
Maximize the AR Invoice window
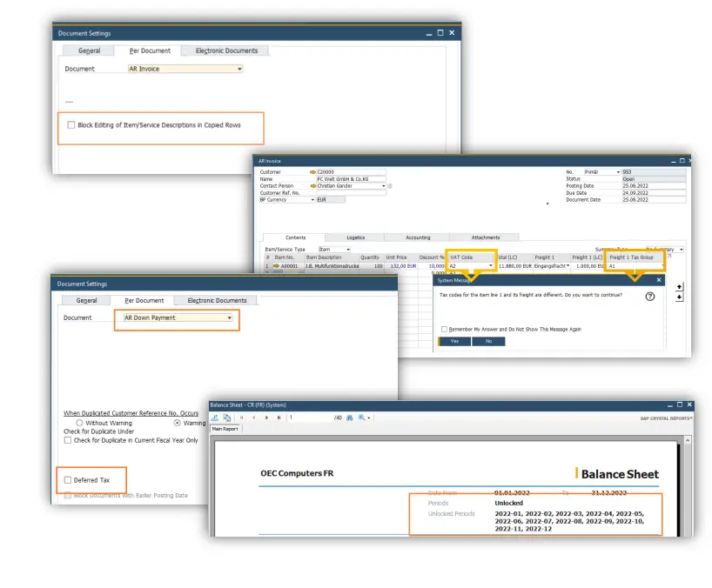tap(682, 161)
